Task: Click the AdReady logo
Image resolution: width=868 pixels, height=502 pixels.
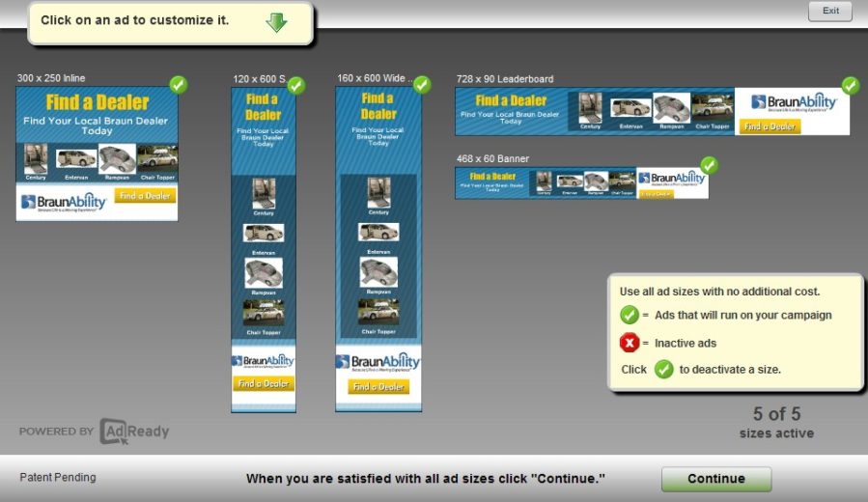Action: [x=134, y=432]
